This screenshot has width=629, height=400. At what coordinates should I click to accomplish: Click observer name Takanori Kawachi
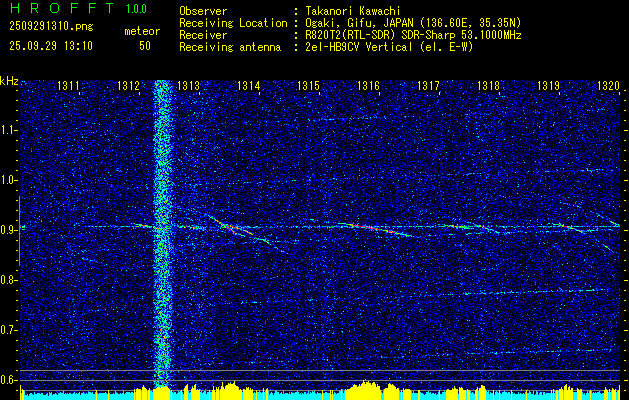point(352,11)
